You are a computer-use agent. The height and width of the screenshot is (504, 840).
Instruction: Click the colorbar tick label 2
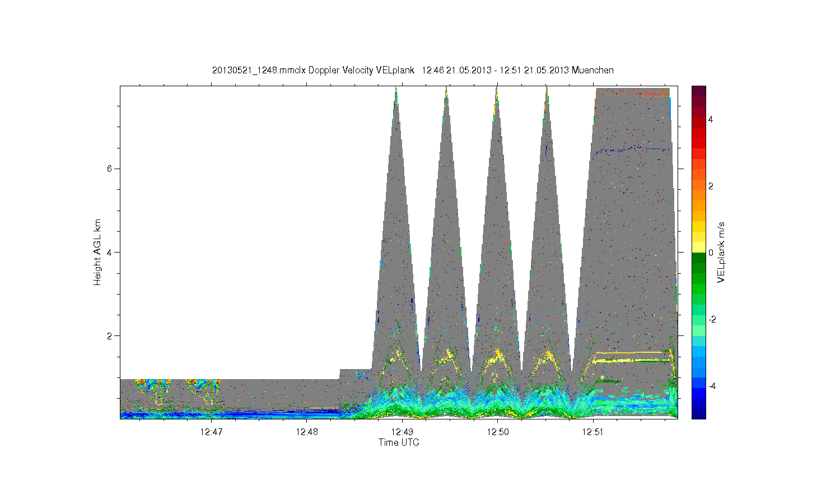tap(711, 186)
